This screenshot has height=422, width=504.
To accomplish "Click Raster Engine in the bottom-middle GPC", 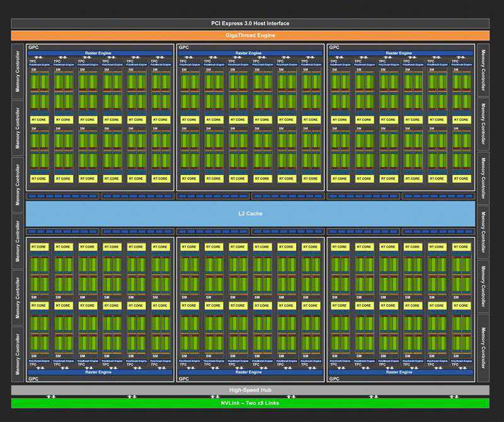I will pos(250,372).
